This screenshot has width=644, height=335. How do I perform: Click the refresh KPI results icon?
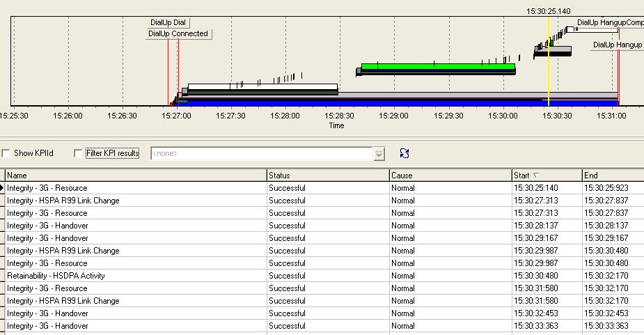[x=404, y=153]
